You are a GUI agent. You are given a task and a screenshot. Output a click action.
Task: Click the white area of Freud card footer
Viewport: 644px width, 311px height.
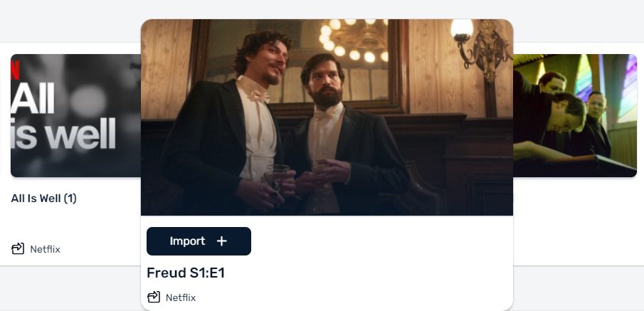(x=369, y=263)
